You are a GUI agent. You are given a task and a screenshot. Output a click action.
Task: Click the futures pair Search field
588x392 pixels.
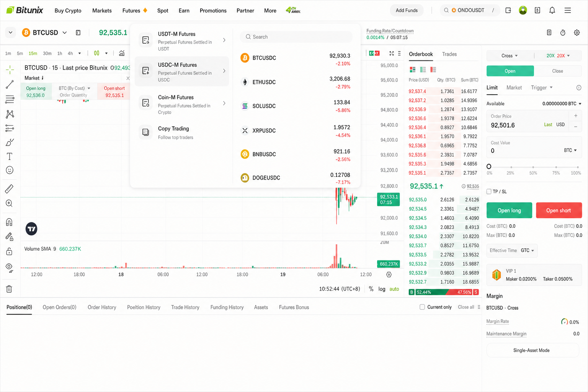point(296,37)
